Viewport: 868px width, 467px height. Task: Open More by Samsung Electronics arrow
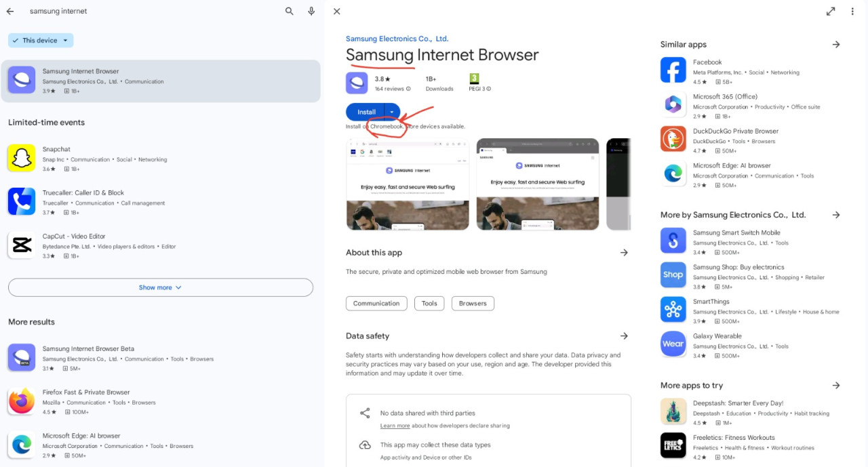pos(836,215)
